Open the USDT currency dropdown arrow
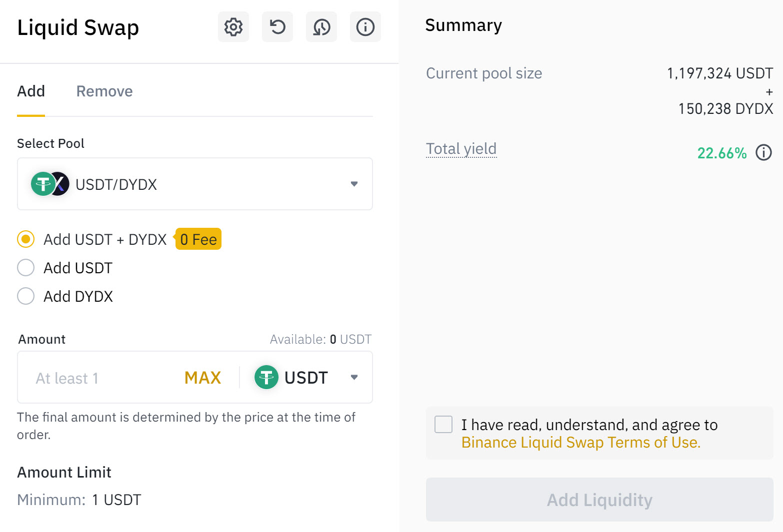 (x=354, y=377)
